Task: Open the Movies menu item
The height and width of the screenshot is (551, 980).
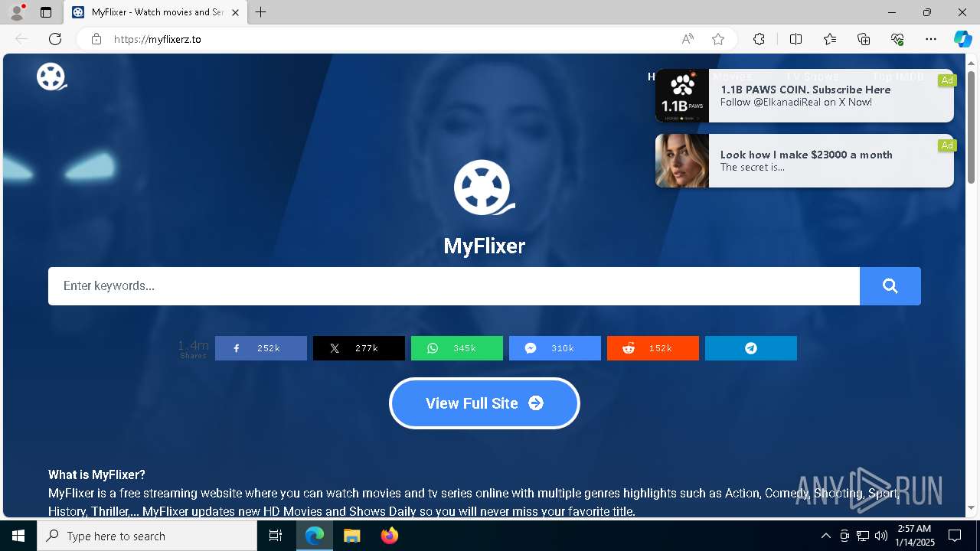Action: pyautogui.click(x=733, y=77)
